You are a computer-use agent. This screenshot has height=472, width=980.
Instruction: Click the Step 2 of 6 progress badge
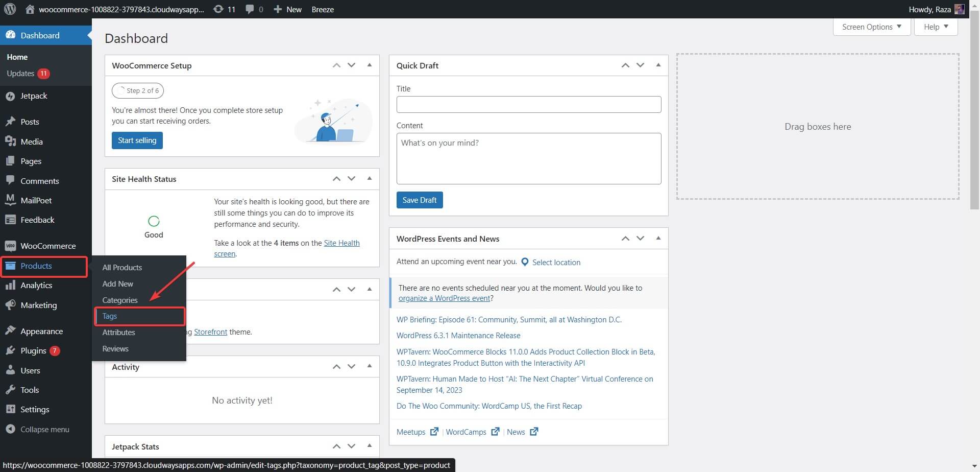click(138, 90)
